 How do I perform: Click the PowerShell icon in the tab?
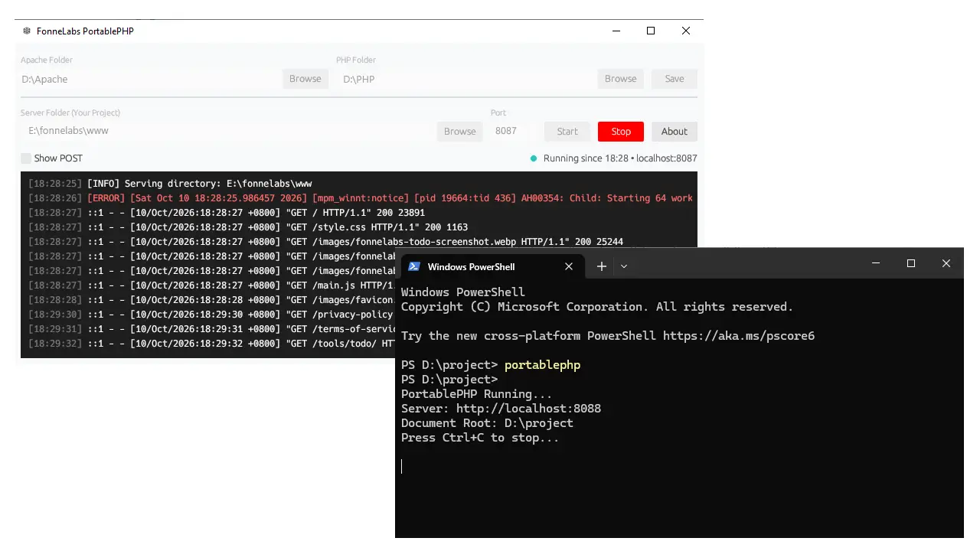[413, 266]
